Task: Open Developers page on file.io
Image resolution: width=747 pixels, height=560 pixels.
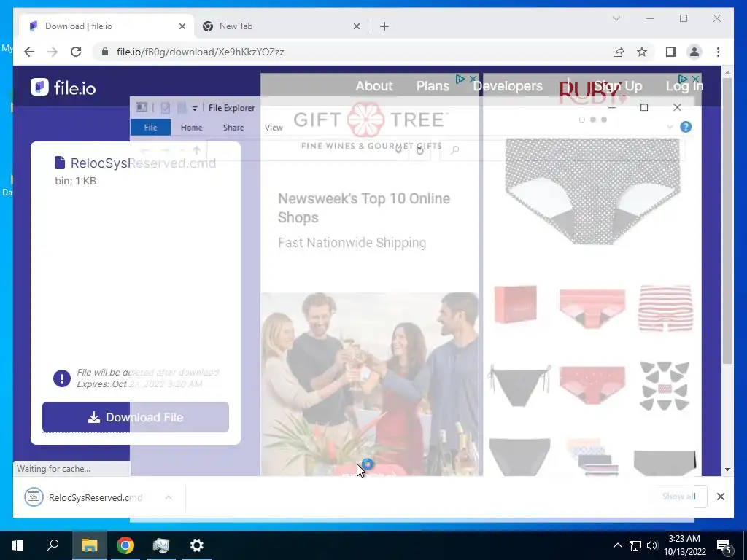Action: coord(508,86)
